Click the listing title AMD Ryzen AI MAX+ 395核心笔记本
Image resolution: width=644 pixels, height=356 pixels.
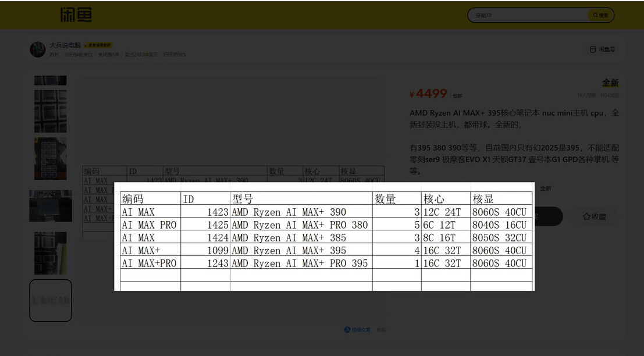(514, 118)
